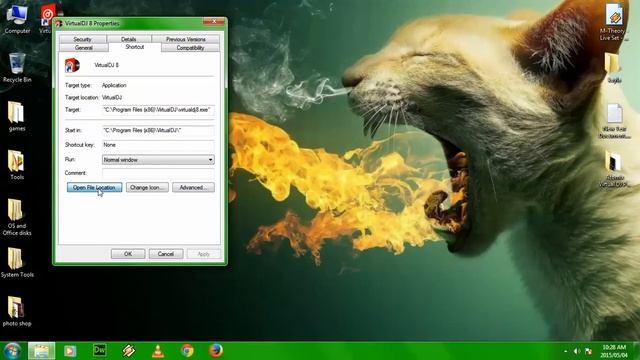Launch VLC media player from taskbar
Image resolution: width=640 pixels, height=360 pixels.
158,351
